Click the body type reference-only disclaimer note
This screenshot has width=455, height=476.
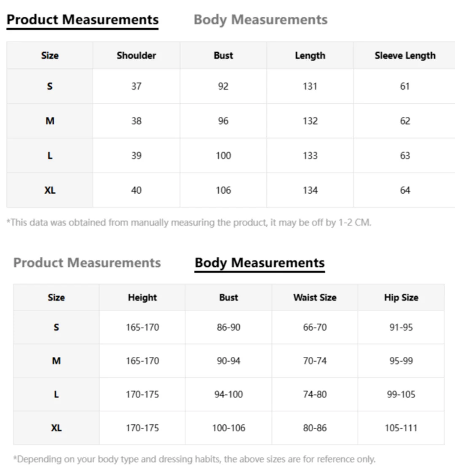194,459
